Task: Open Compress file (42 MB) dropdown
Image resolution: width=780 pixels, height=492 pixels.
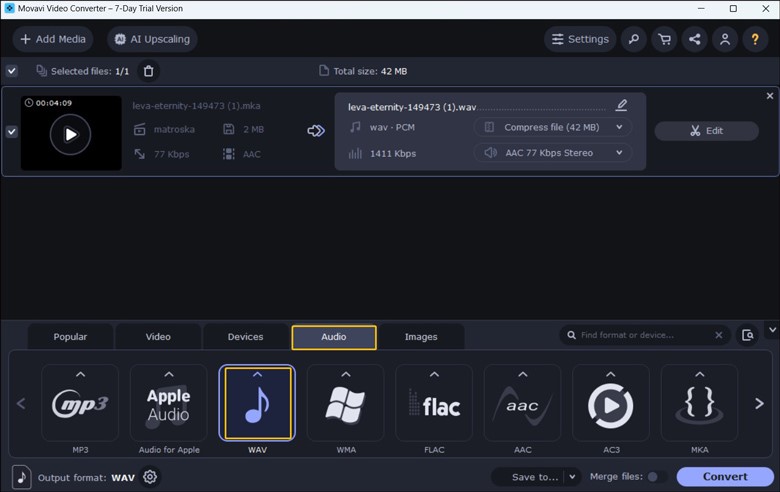Action: coord(553,127)
